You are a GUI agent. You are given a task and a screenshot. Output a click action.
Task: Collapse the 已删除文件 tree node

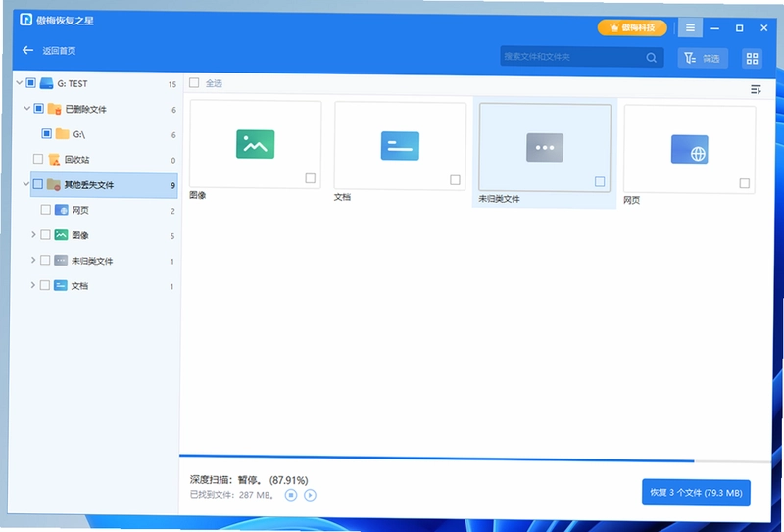[x=26, y=108]
